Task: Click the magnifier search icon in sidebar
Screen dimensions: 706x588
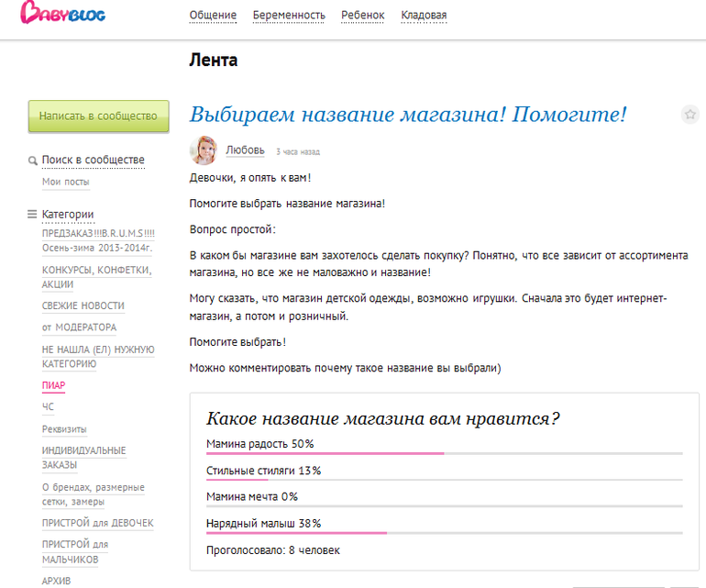Action: coord(33,161)
